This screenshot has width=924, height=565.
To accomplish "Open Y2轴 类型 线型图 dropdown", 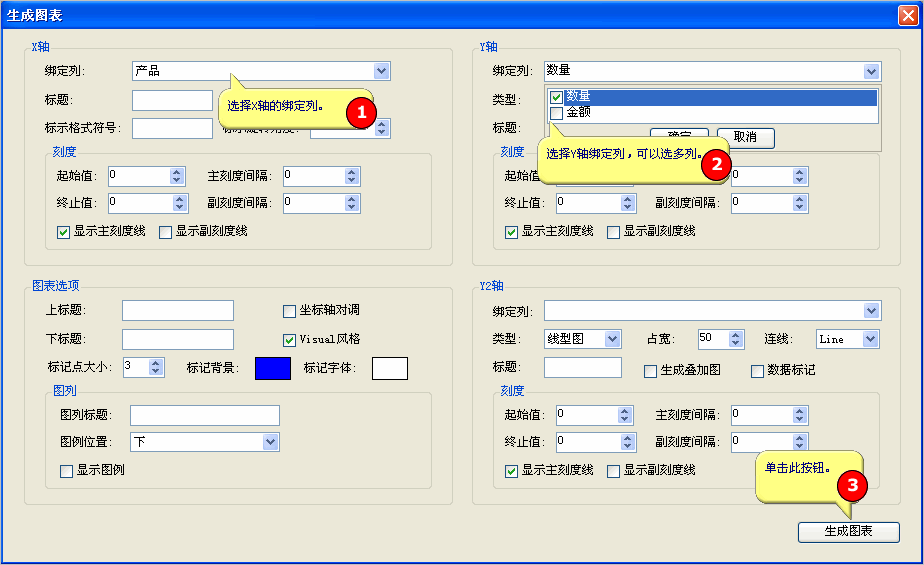I will click(x=612, y=339).
